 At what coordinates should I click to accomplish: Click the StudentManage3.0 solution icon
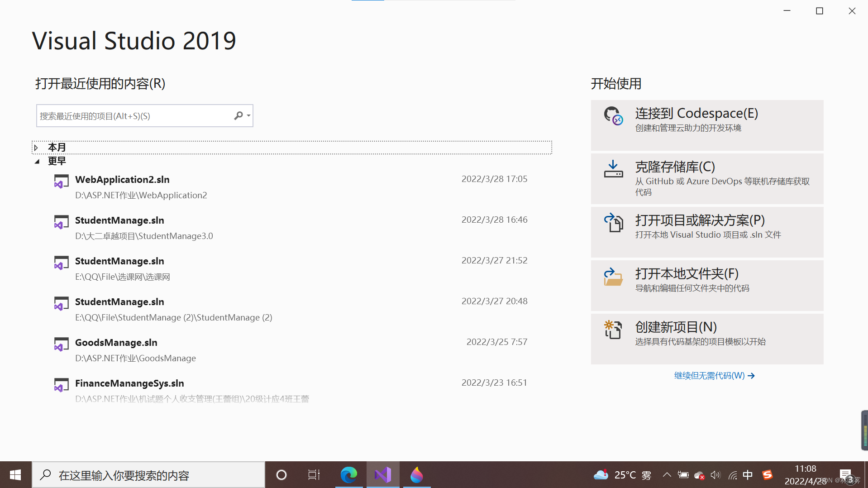coord(61,222)
